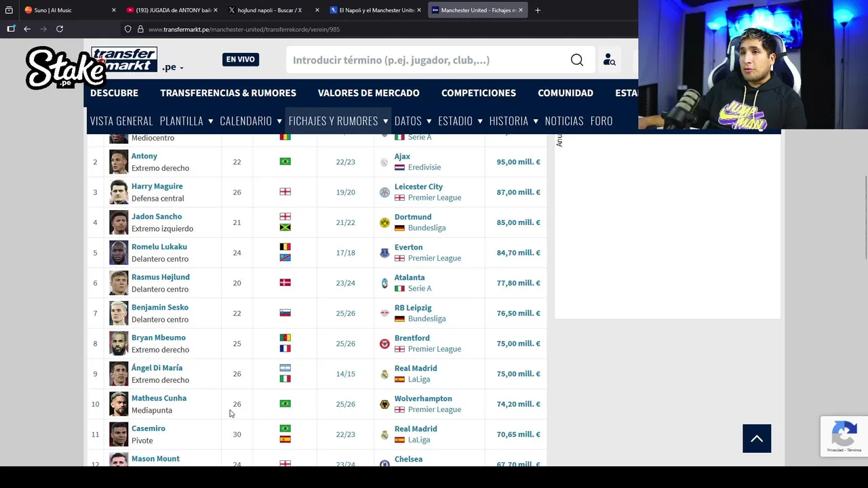The width and height of the screenshot is (868, 488).
Task: Click the RB Leipzig club crest
Action: click(x=384, y=313)
